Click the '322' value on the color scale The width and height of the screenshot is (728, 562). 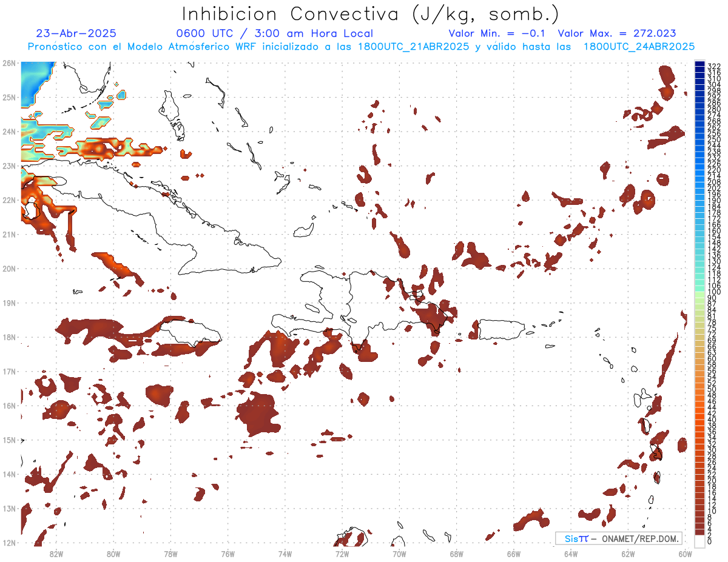[714, 66]
